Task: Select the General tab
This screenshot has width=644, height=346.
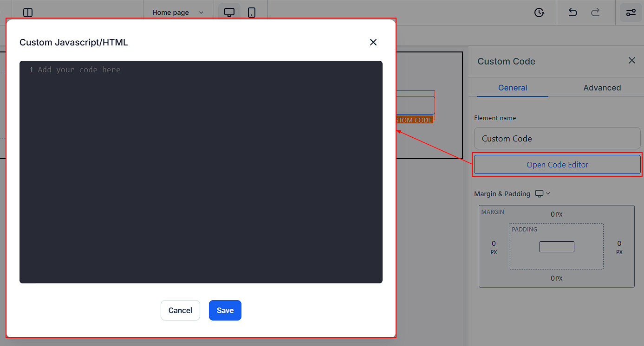Action: click(513, 88)
